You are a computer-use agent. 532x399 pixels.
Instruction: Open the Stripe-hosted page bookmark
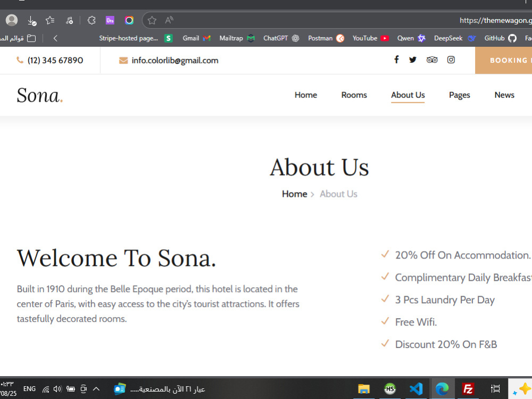tap(136, 38)
